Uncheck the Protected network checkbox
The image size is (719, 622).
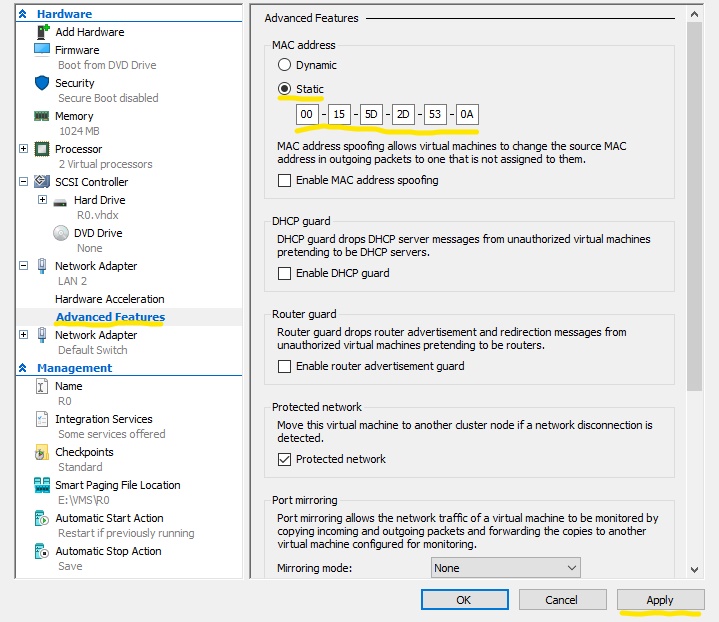(285, 459)
